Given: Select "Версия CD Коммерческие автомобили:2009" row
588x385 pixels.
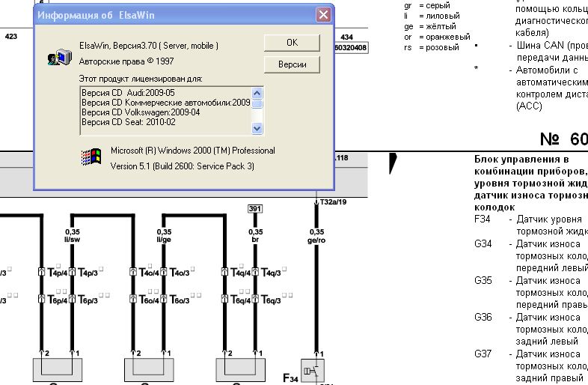Looking at the screenshot, I should pyautogui.click(x=166, y=103).
